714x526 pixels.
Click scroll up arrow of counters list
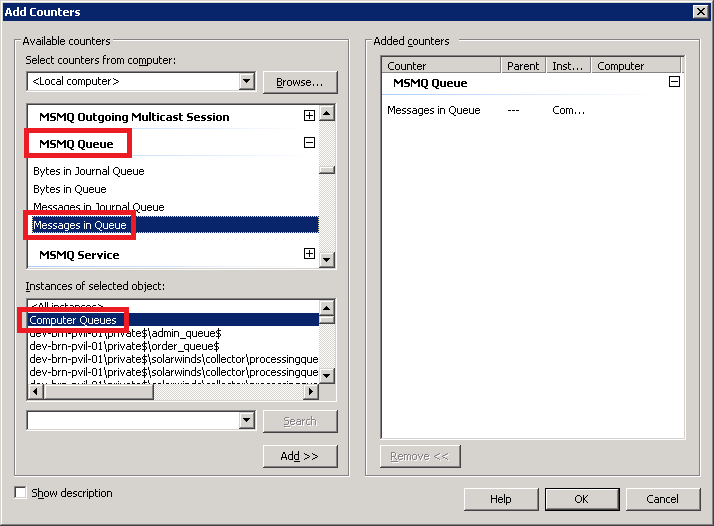click(327, 113)
